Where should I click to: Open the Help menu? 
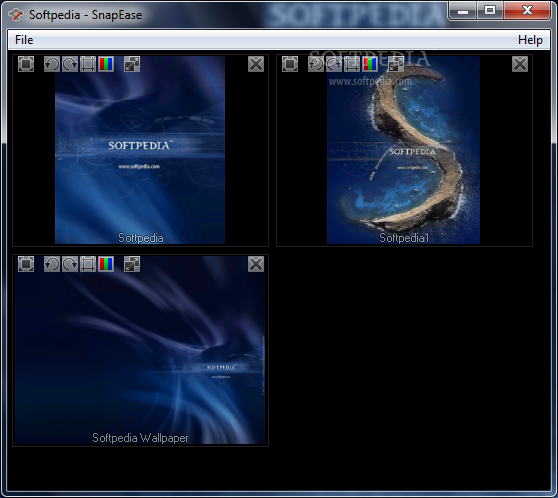point(530,40)
